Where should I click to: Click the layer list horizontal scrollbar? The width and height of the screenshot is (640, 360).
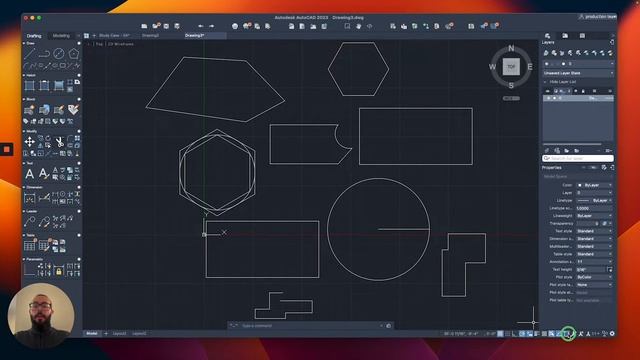[572, 144]
